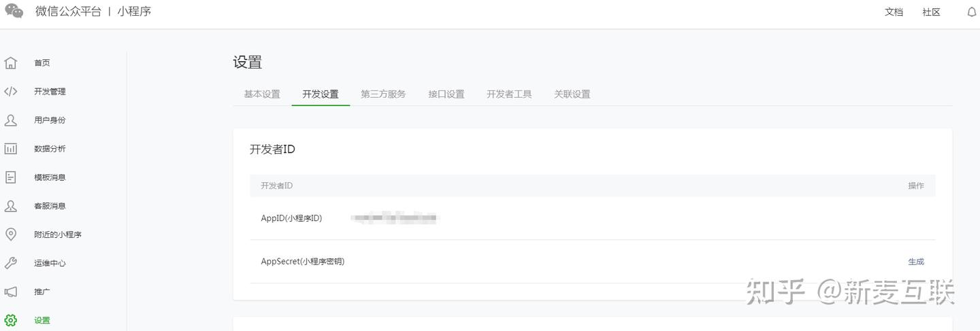Click the 操作 column header
The height and width of the screenshot is (331, 980).
click(916, 186)
